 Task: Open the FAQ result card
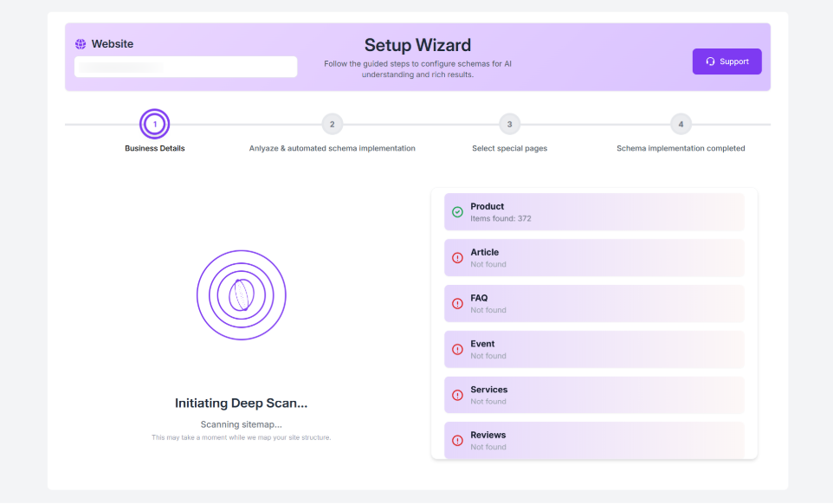[x=594, y=304]
